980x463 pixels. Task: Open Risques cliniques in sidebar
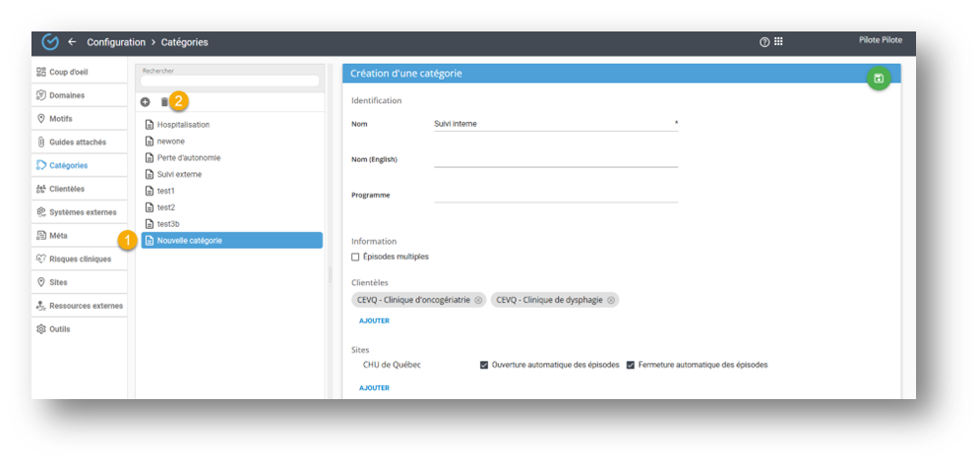tap(80, 259)
